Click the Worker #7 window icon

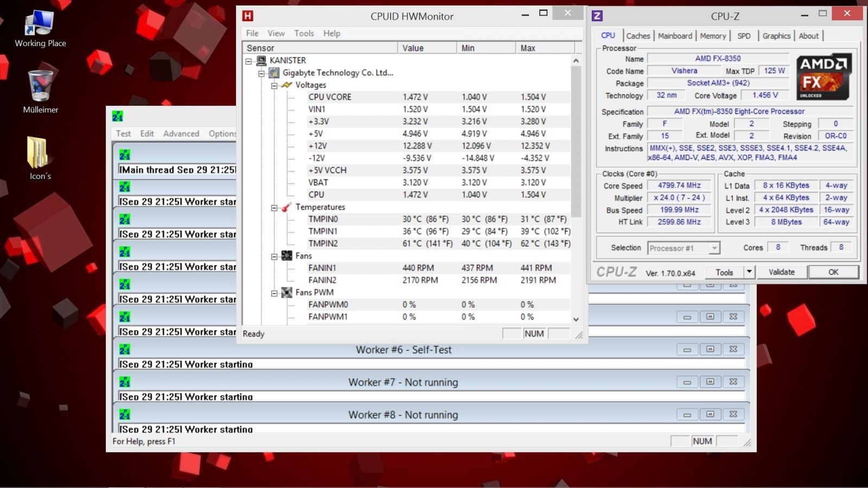tap(125, 382)
